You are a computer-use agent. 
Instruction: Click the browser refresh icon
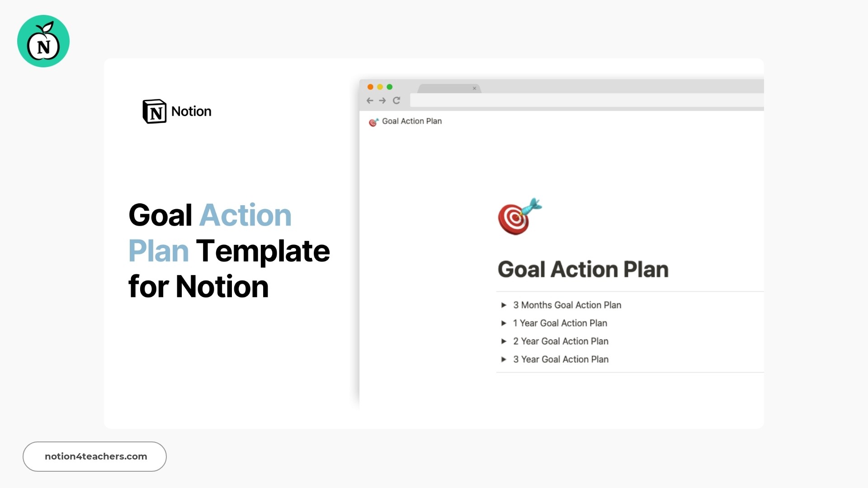click(396, 99)
